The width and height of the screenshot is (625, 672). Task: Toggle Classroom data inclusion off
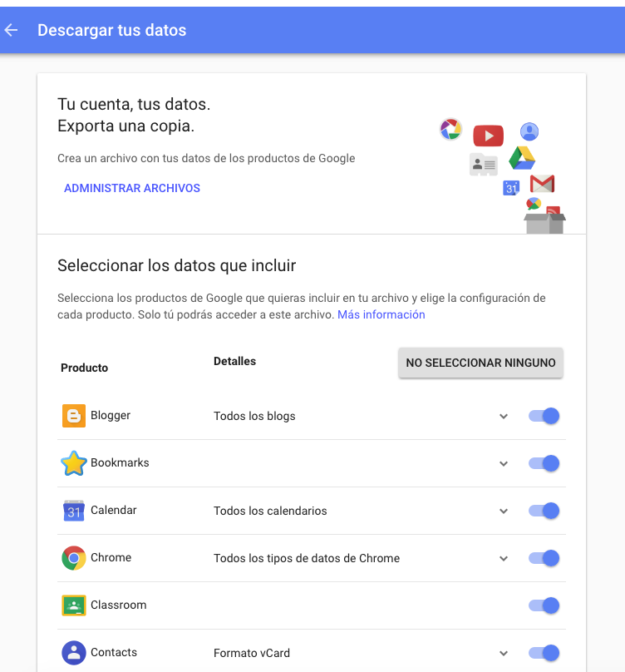coord(544,605)
